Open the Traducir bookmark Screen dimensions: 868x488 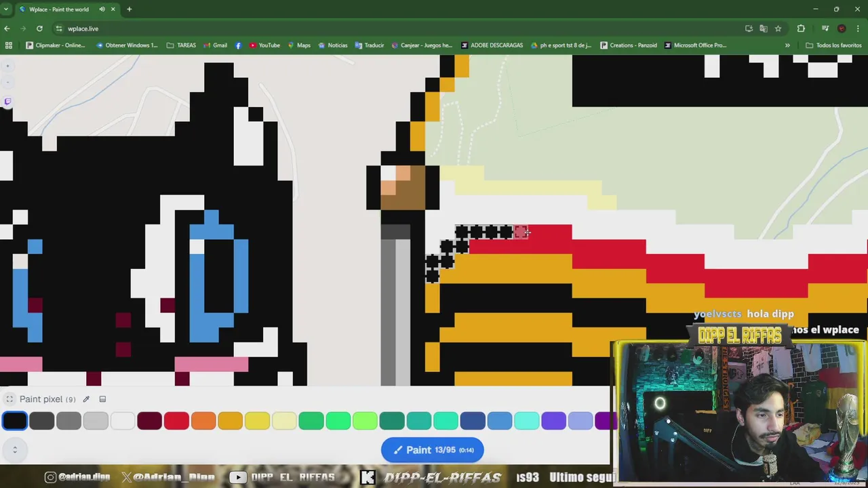[x=370, y=45]
